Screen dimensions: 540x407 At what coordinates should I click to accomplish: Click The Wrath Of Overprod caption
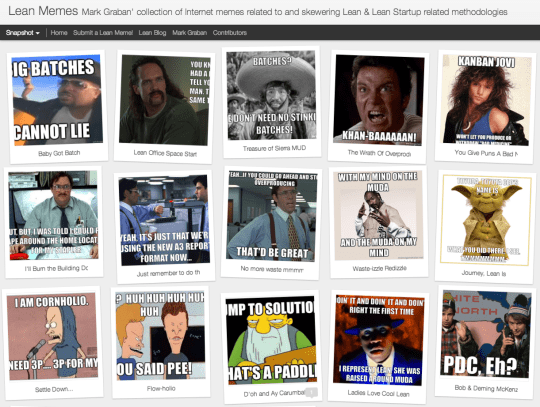coord(379,153)
